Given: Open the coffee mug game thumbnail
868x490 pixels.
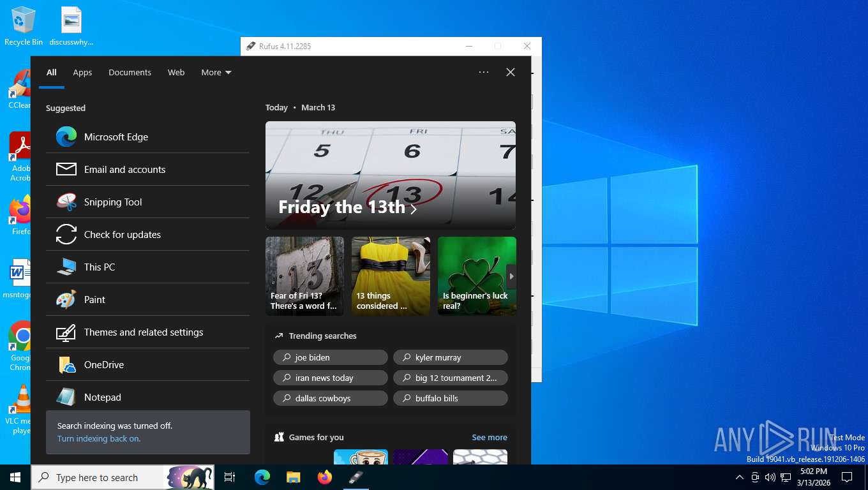Looking at the screenshot, I should [x=361, y=457].
